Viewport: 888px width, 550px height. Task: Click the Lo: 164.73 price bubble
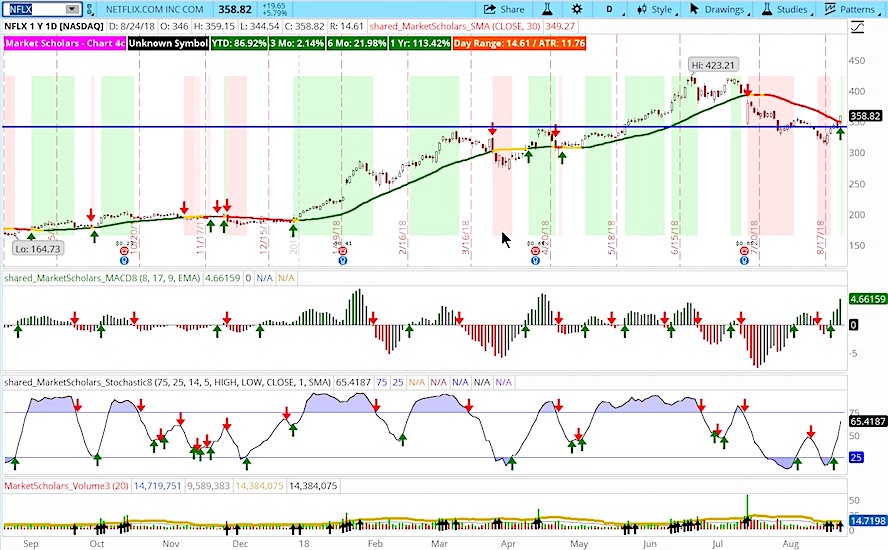(38, 249)
